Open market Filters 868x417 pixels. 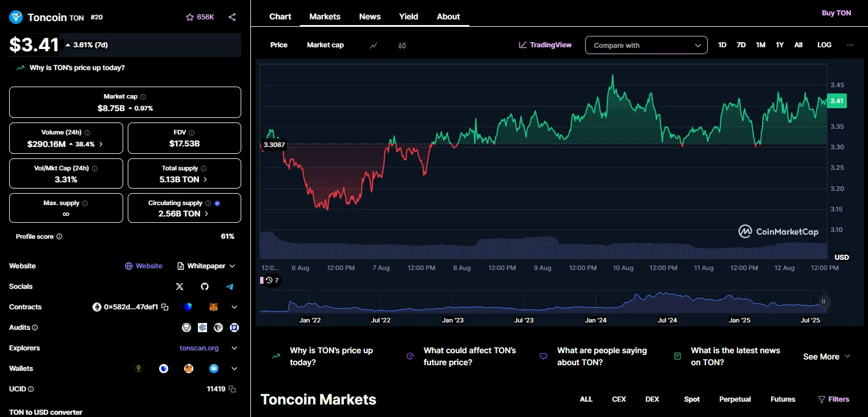point(833,399)
